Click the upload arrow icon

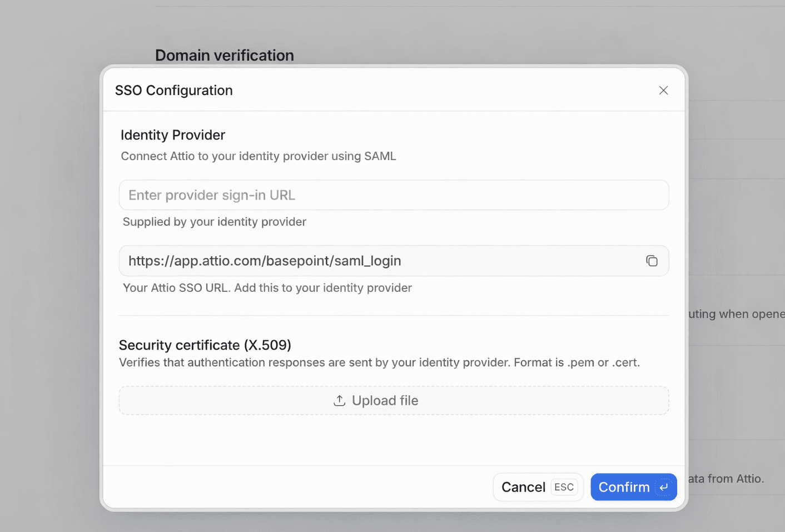[x=339, y=400]
